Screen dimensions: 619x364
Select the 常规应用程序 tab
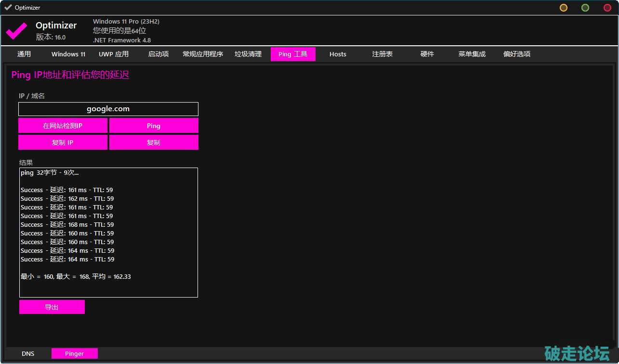(x=203, y=54)
